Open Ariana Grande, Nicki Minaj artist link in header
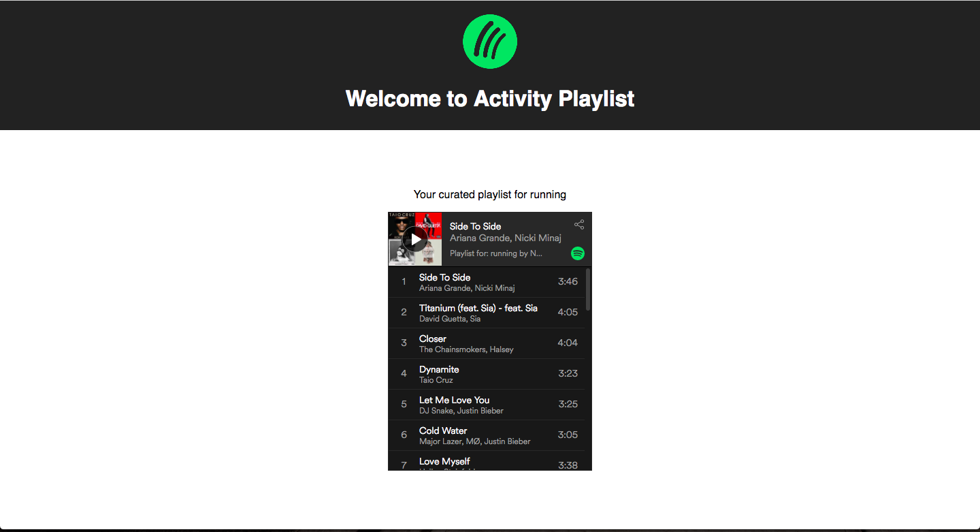 click(x=506, y=238)
